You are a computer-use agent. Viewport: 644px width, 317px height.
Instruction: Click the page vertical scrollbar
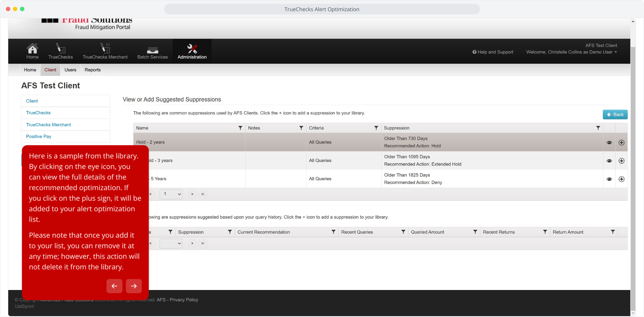pyautogui.click(x=633, y=179)
